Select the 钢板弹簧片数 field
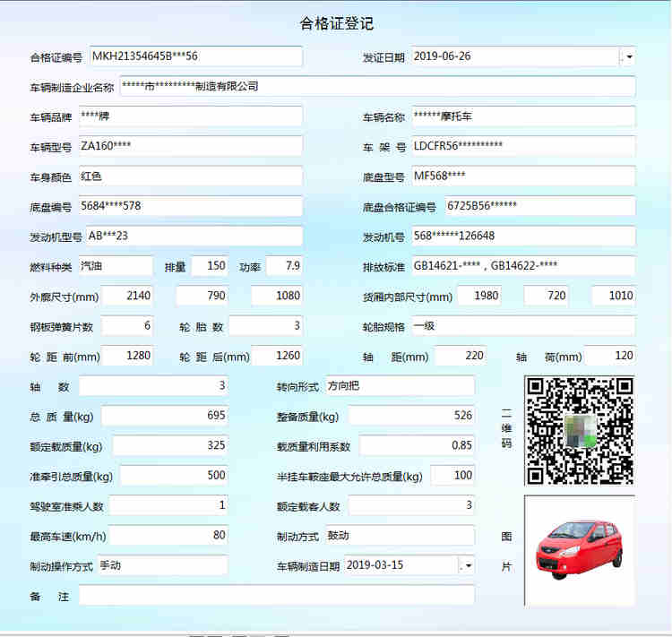 126,326
